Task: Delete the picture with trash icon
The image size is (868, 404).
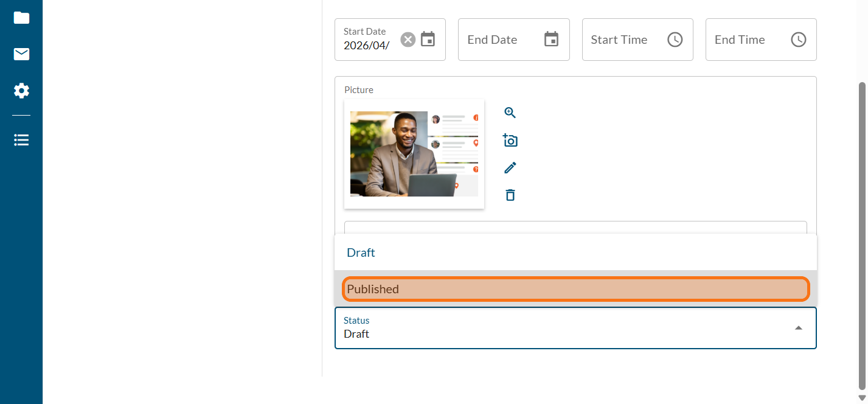Action: pyautogui.click(x=510, y=195)
